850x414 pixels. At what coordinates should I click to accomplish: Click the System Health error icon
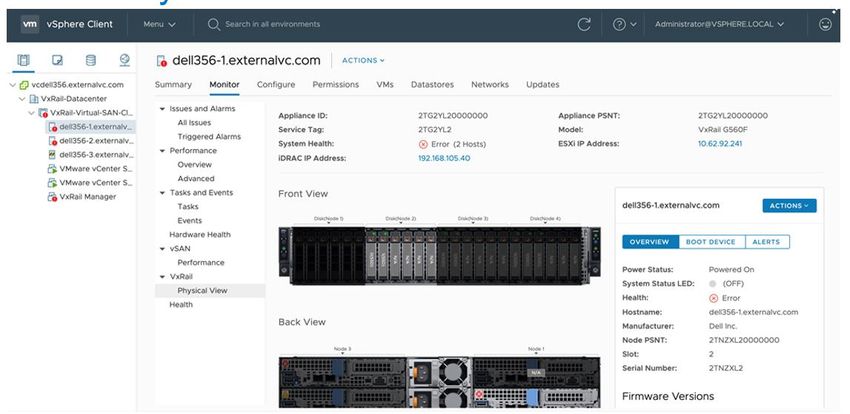(423, 144)
